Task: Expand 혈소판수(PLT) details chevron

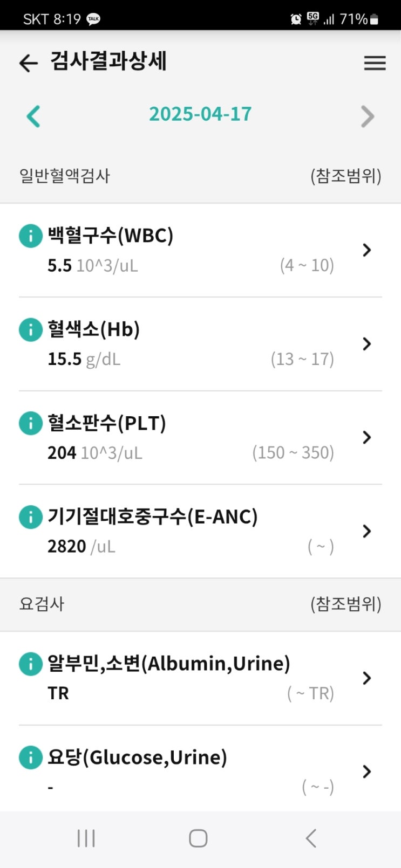Action: click(x=367, y=437)
